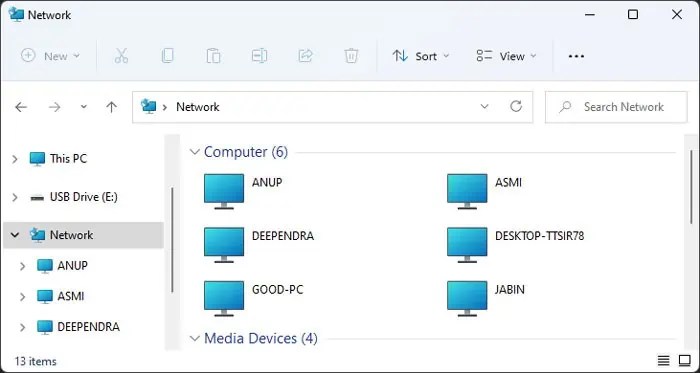Select the GOOD-PC computer icon
700x373 pixels.
click(x=224, y=298)
